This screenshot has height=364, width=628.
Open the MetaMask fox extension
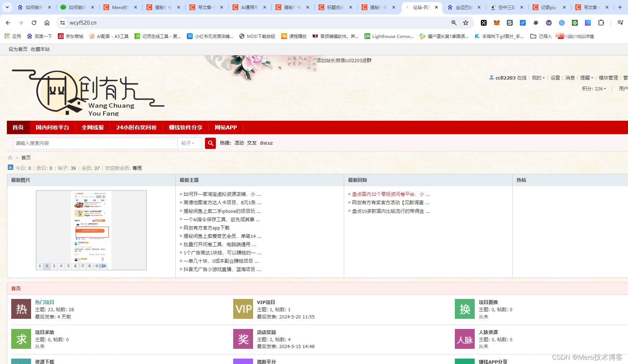(497, 23)
